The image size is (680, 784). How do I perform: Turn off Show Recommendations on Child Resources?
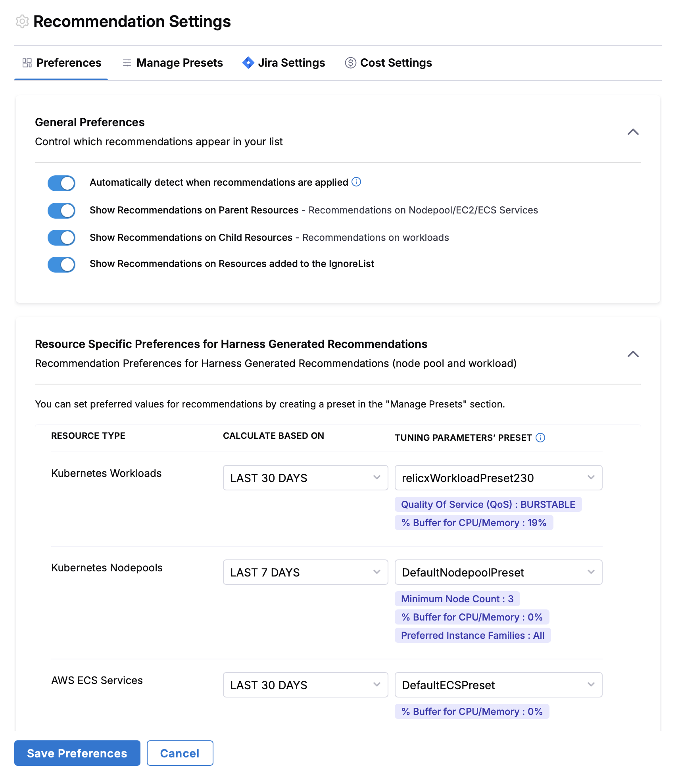(61, 238)
